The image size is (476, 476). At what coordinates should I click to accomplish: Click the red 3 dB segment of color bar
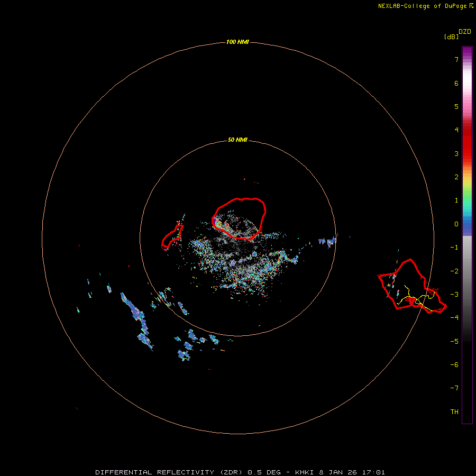pos(467,149)
